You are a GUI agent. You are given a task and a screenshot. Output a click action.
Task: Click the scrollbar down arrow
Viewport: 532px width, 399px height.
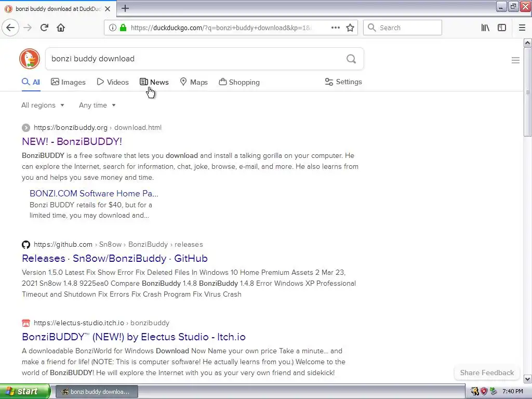(x=528, y=379)
